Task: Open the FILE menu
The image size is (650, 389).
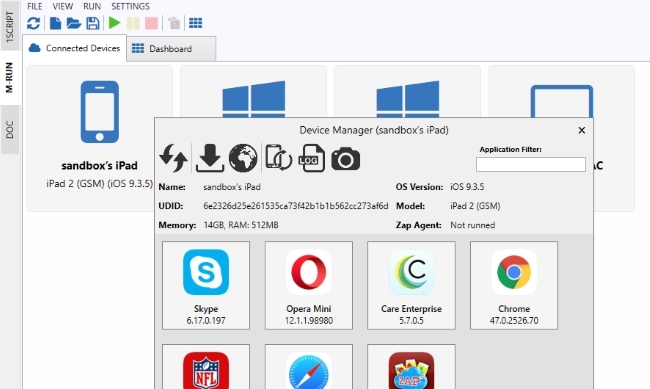Action: [x=35, y=6]
